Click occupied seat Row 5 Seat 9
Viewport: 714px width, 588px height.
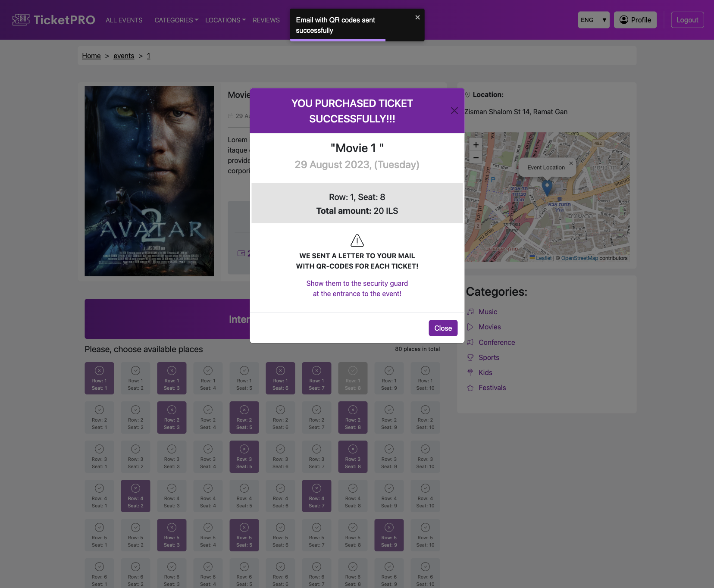(x=389, y=535)
